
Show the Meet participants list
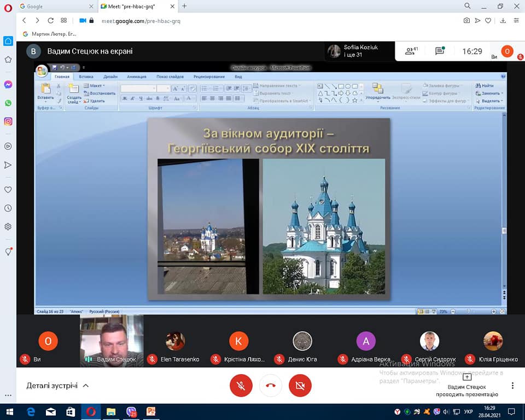coord(411,51)
